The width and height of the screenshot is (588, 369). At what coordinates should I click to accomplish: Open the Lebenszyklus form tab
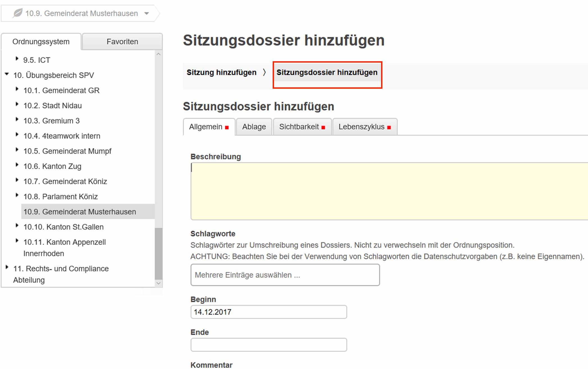pos(364,127)
